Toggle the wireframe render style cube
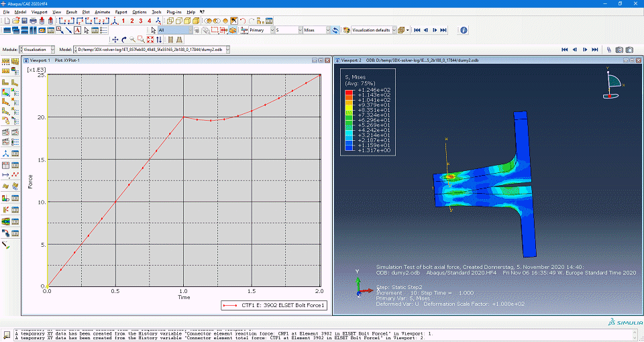Viewport: 644px width, 342px height. [170, 21]
